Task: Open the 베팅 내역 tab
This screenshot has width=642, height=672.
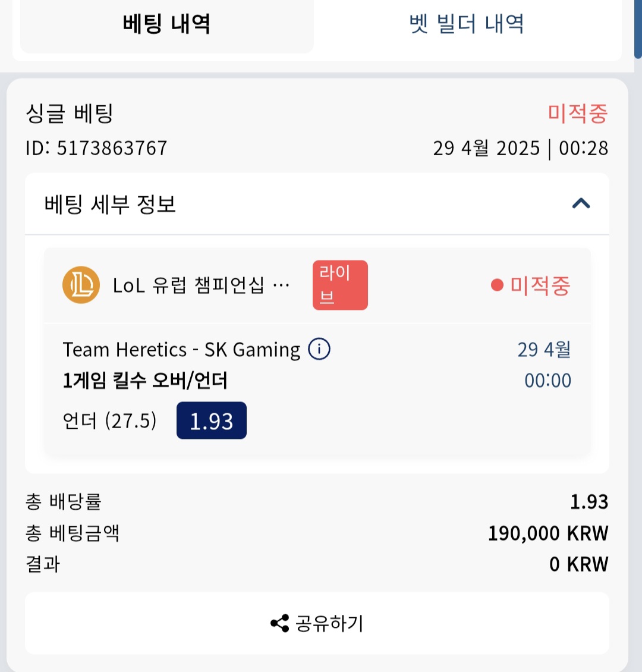Action: (x=167, y=24)
